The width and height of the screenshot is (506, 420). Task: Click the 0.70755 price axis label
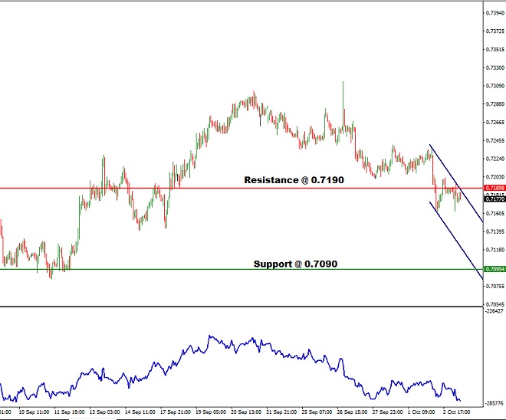point(495,286)
